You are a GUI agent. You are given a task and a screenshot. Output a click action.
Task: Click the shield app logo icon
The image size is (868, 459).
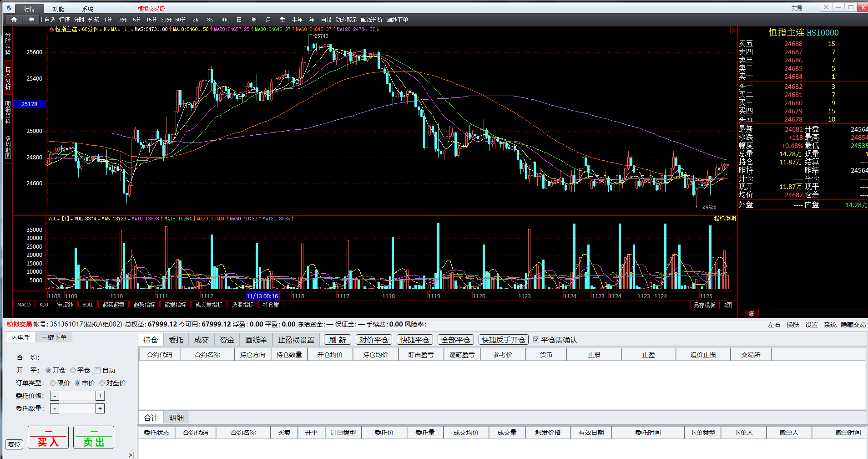pos(9,8)
